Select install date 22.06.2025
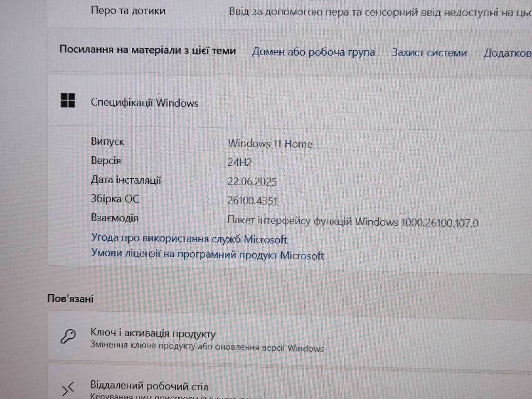 tap(252, 182)
